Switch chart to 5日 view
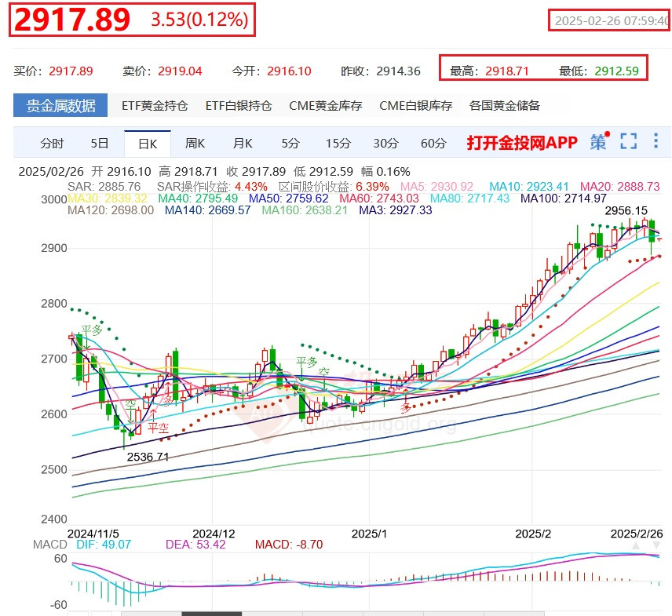The width and height of the screenshot is (672, 616). (x=100, y=143)
